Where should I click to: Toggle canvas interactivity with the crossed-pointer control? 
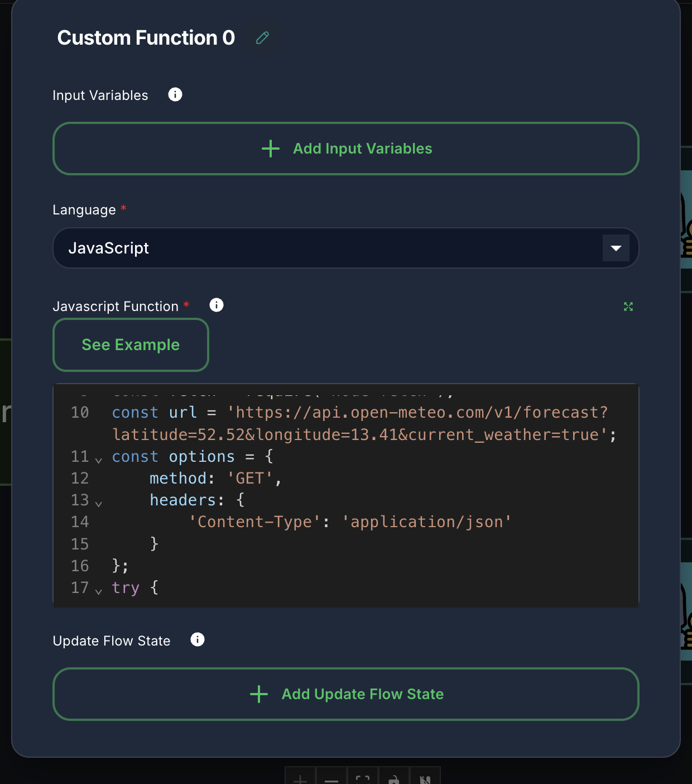click(425, 780)
